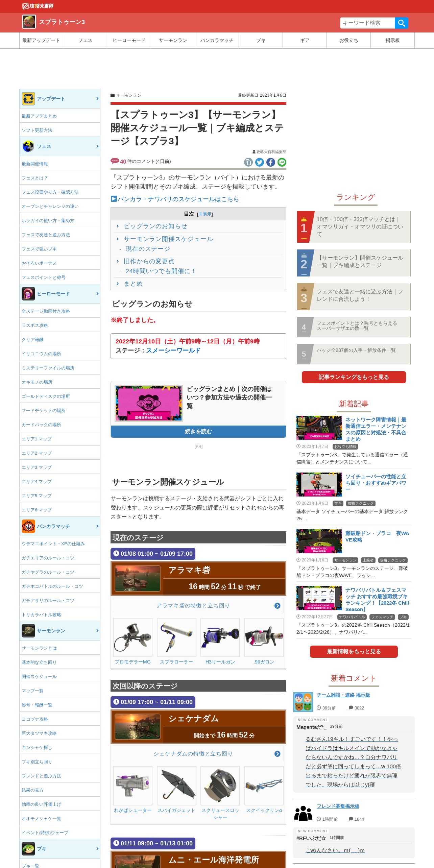
Task: Open the わかばシューター weapon image
Action: pyautogui.click(x=132, y=786)
